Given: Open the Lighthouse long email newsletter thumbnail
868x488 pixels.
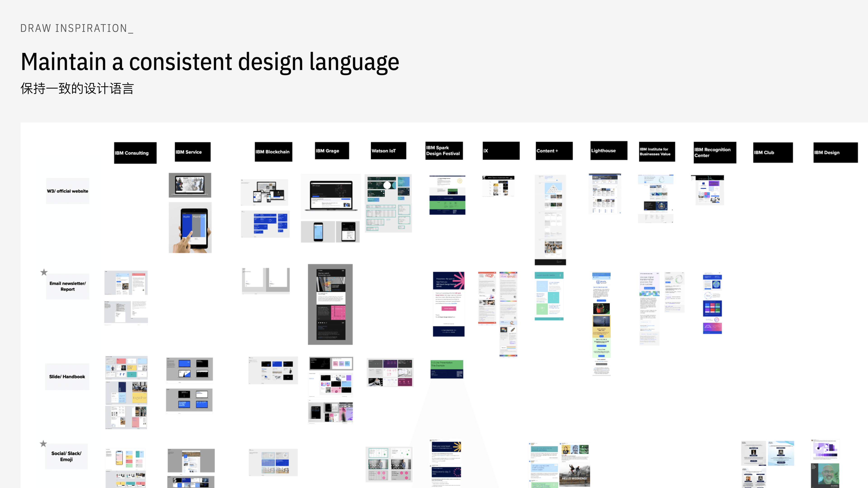Looking at the screenshot, I should pos(601,324).
